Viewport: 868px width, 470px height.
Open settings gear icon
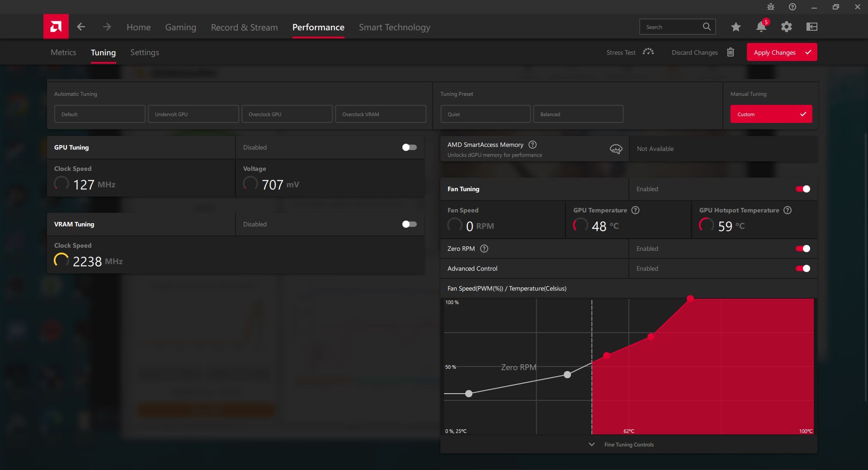point(787,27)
